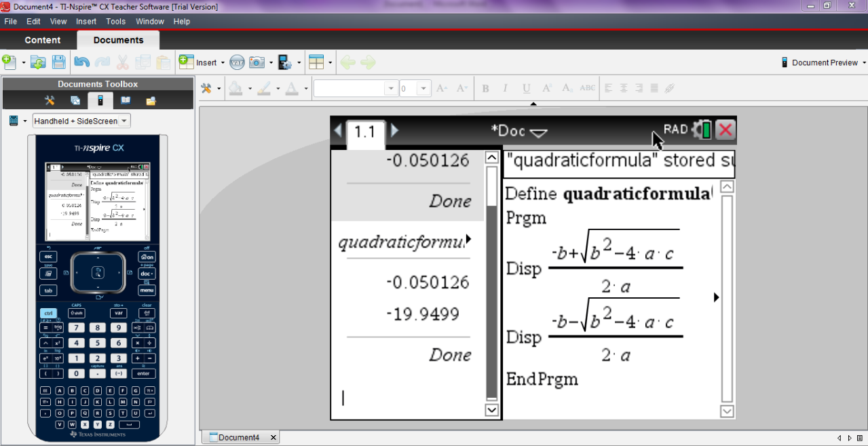Open the Window menu
Image resolution: width=868 pixels, height=446 pixels.
(x=150, y=22)
